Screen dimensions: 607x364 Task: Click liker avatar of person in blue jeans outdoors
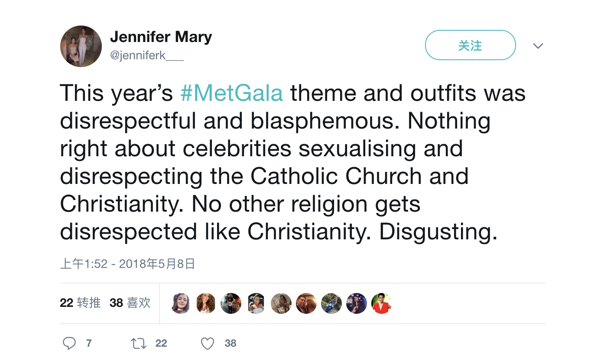(331, 303)
